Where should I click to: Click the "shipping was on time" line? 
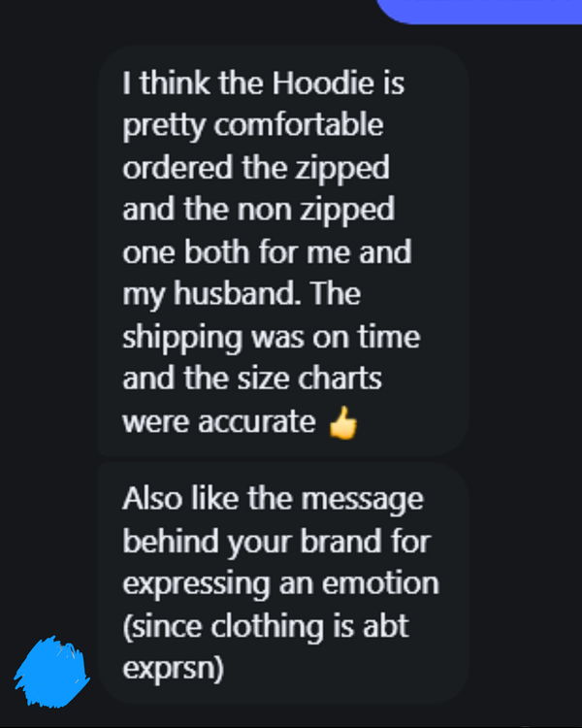pyautogui.click(x=272, y=338)
